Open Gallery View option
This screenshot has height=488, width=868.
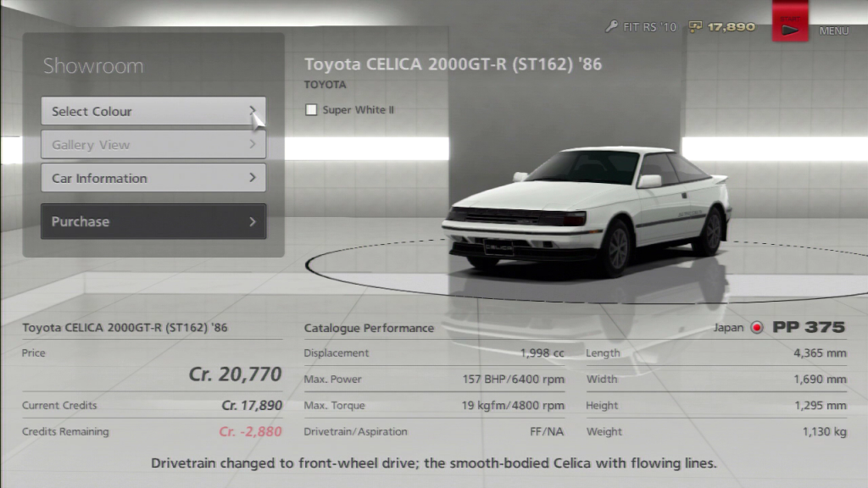click(x=153, y=144)
